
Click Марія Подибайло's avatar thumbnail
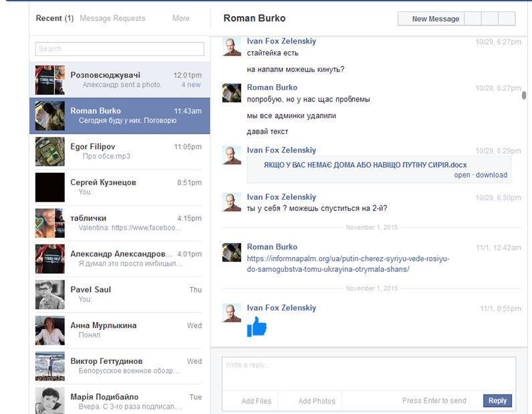pyautogui.click(x=49, y=401)
